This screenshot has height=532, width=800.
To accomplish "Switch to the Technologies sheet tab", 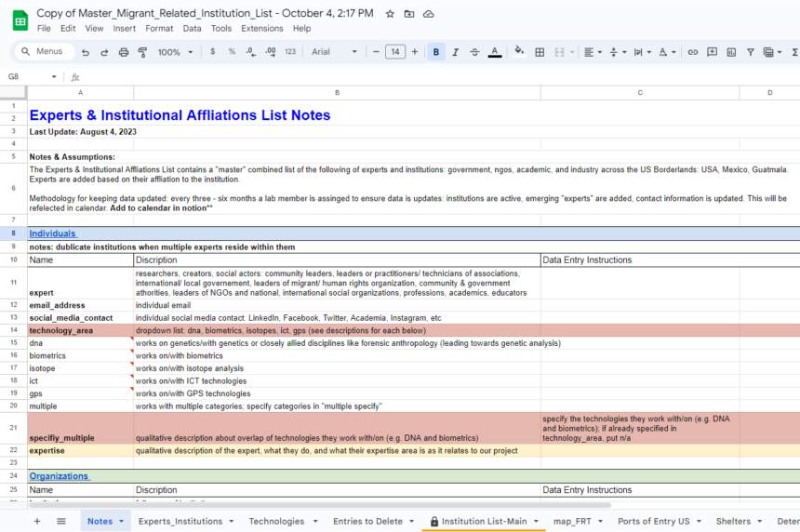I will [x=276, y=521].
